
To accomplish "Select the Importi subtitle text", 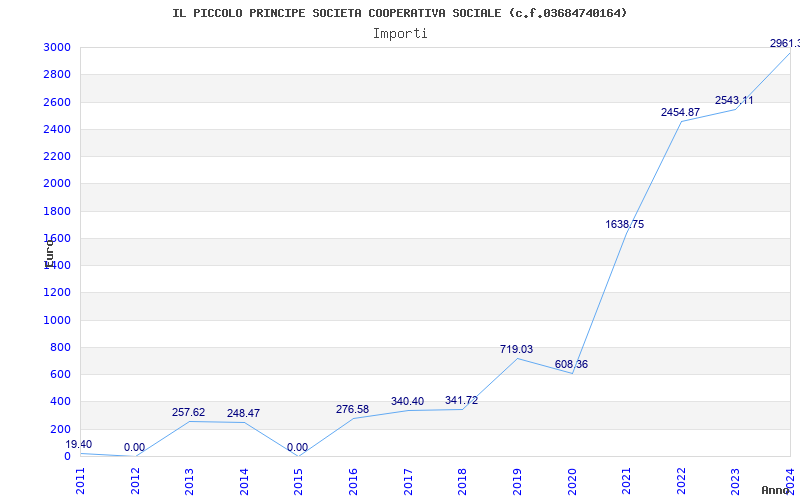I will point(400,33).
